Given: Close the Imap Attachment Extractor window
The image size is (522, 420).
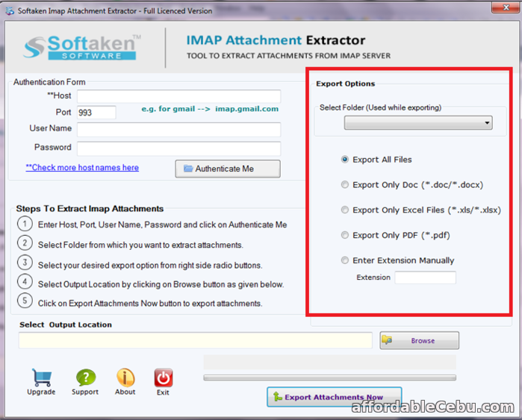Looking at the screenshot, I should click(506, 7).
